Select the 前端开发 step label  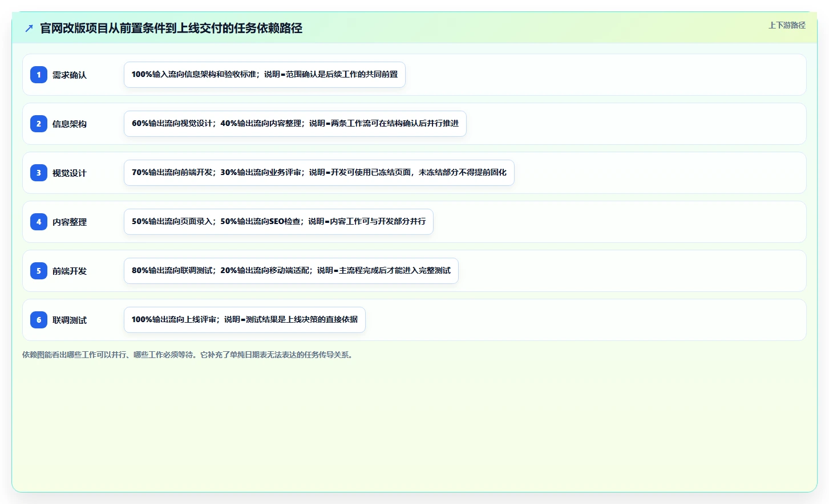[x=70, y=271]
